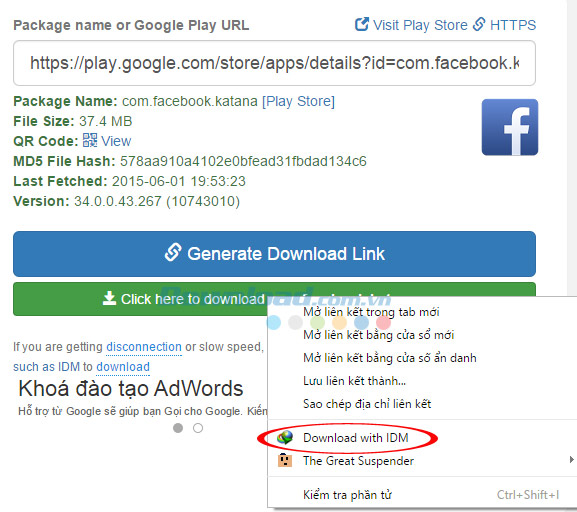Click the Generate Download Link button

274,254
